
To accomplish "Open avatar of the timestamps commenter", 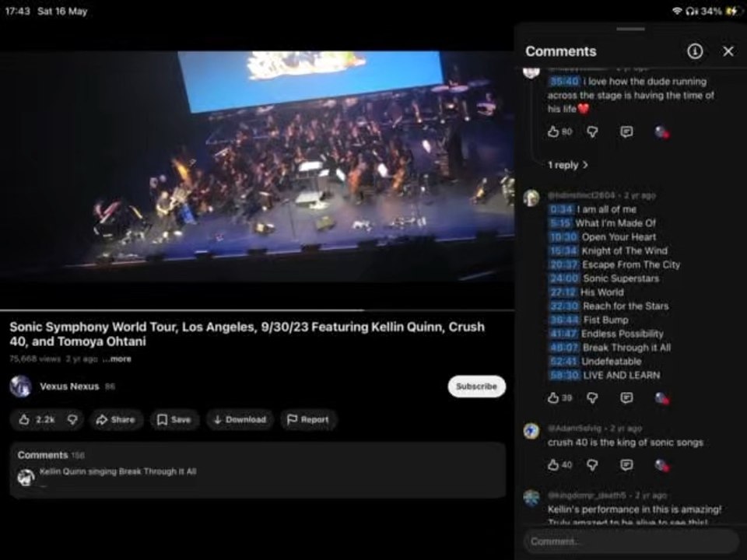I will [x=531, y=197].
